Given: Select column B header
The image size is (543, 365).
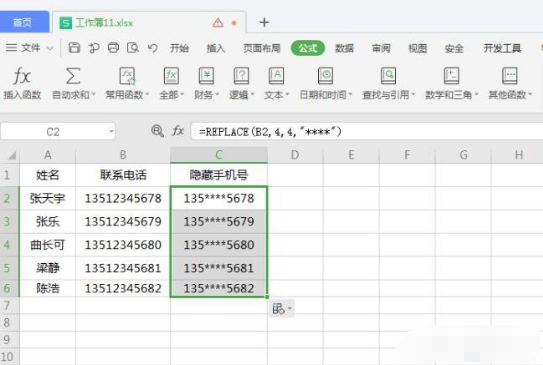Looking at the screenshot, I should (123, 155).
